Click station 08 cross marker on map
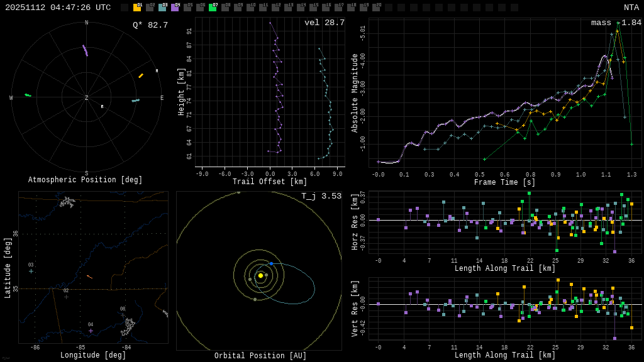Image resolution: width=644 pixels, height=362 pixels. coord(123,314)
